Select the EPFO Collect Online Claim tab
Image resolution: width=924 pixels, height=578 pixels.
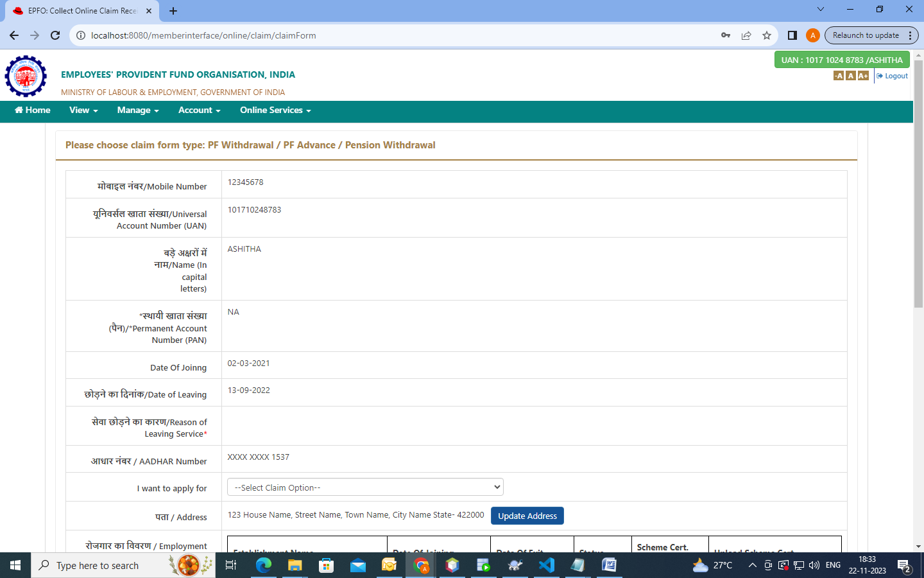[x=82, y=11]
